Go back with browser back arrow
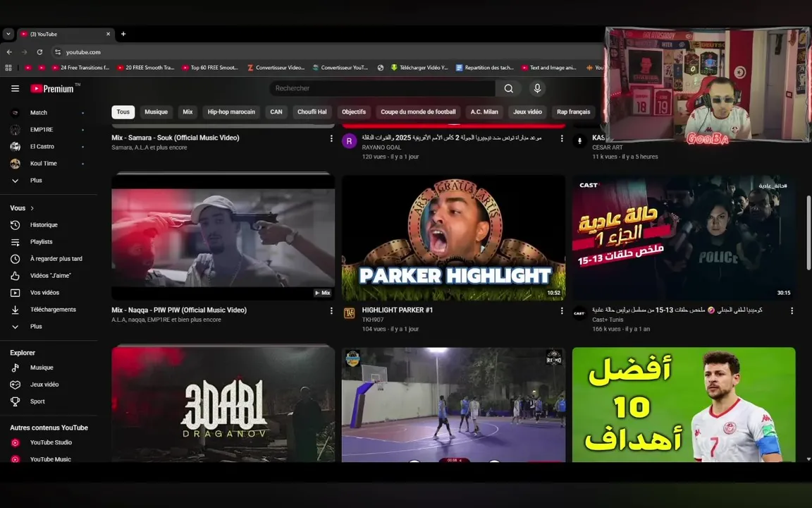 point(9,52)
